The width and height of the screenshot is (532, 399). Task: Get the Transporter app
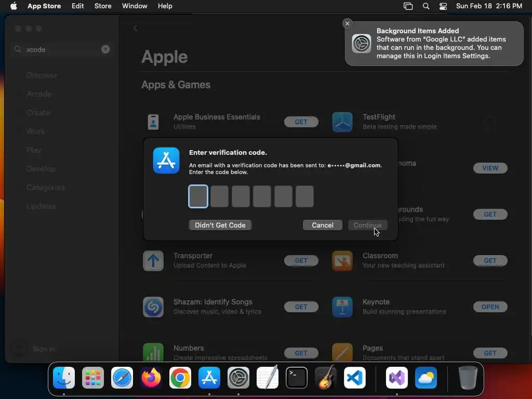coord(301,261)
